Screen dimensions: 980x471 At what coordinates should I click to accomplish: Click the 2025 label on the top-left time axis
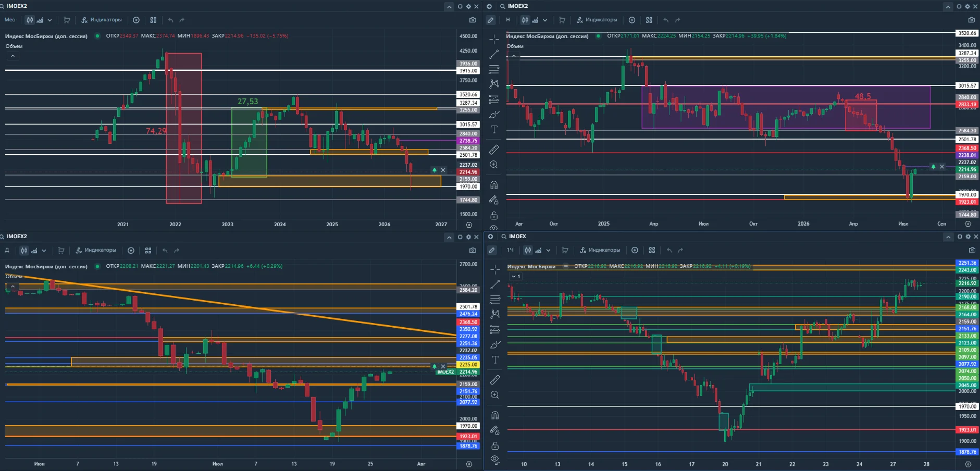coord(332,225)
